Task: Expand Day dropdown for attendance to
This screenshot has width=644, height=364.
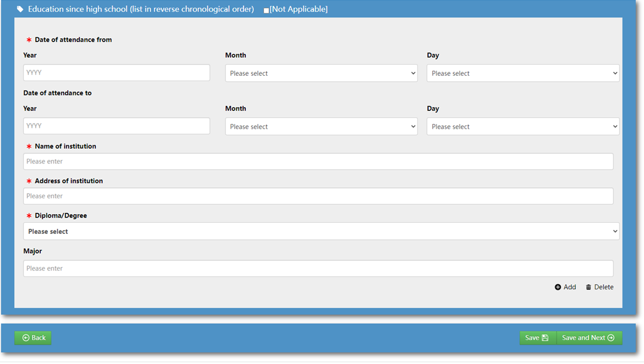Action: pyautogui.click(x=523, y=127)
